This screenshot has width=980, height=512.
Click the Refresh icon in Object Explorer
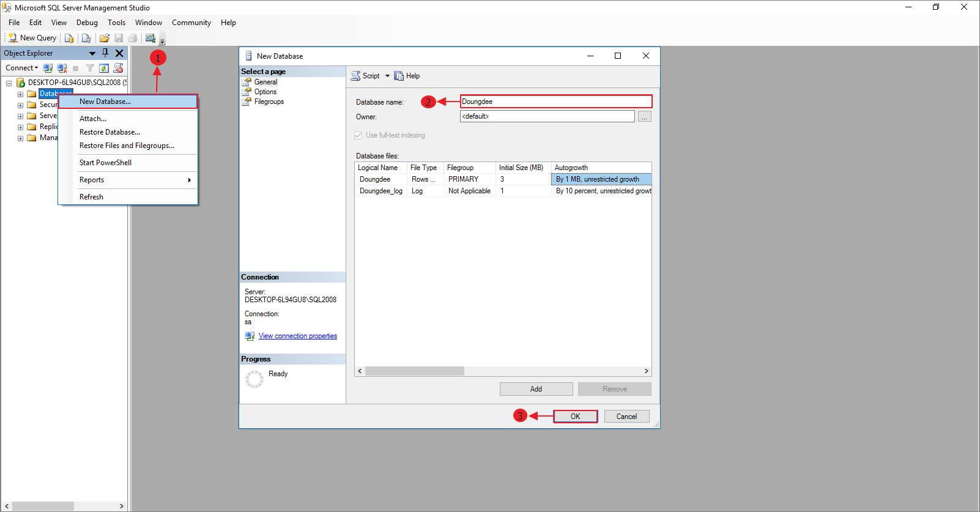point(104,68)
